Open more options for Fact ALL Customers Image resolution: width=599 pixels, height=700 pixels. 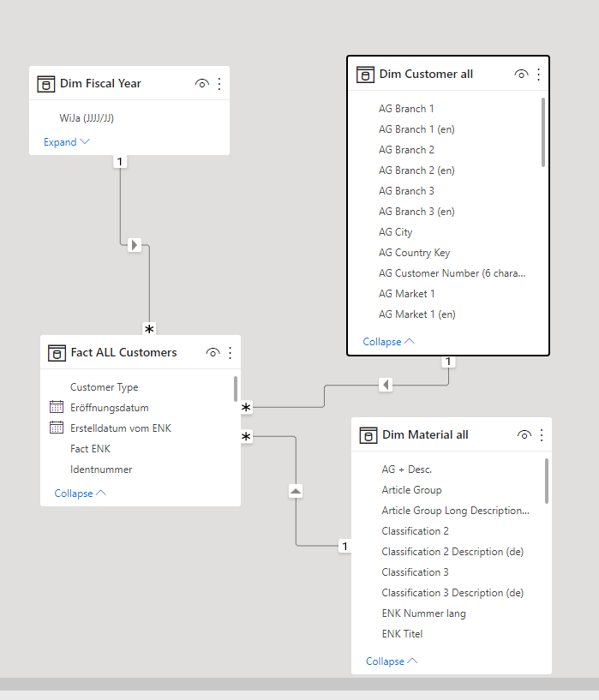point(230,353)
